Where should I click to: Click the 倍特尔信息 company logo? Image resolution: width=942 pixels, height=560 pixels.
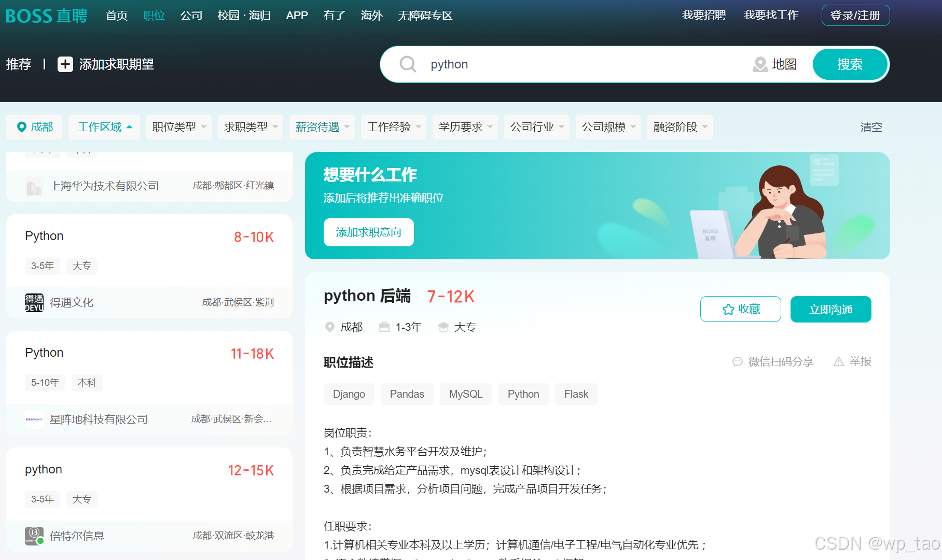pyautogui.click(x=34, y=536)
